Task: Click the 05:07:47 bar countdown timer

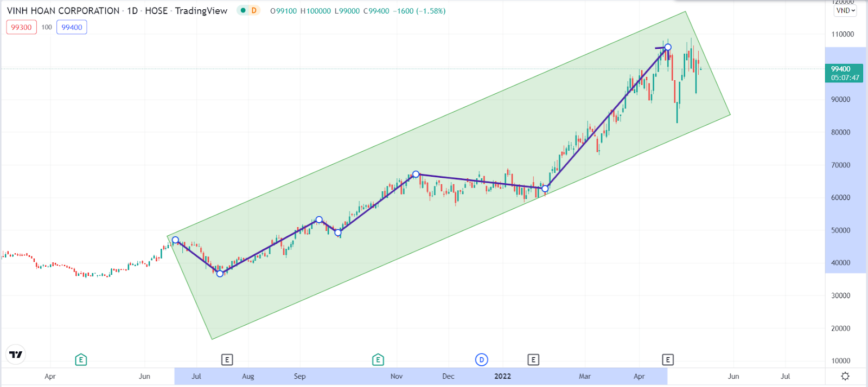Action: click(x=845, y=78)
